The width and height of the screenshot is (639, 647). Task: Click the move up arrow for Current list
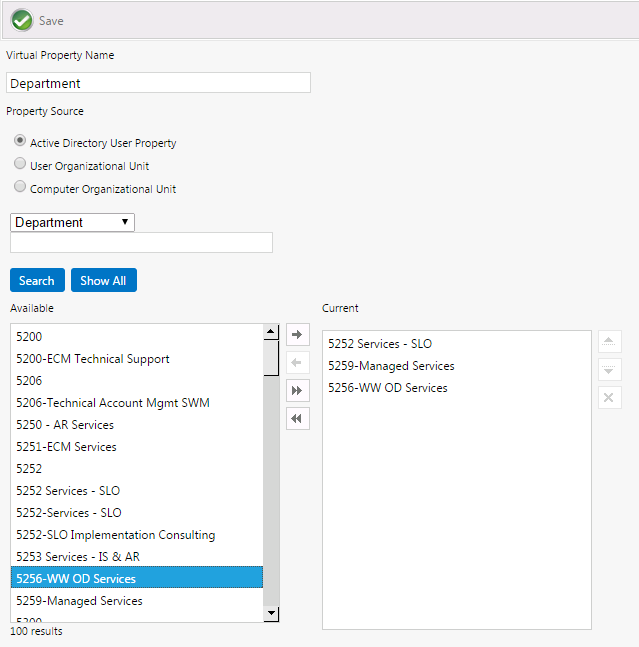point(609,342)
